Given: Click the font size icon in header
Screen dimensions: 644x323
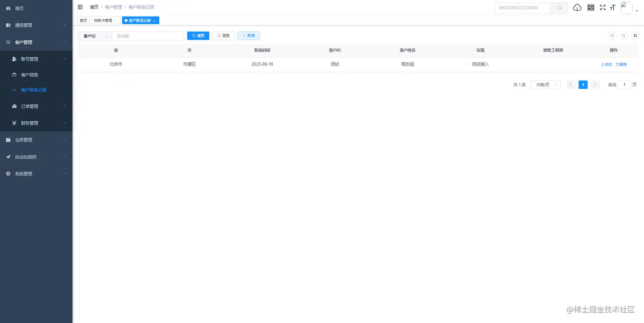Looking at the screenshot, I should pos(613,8).
